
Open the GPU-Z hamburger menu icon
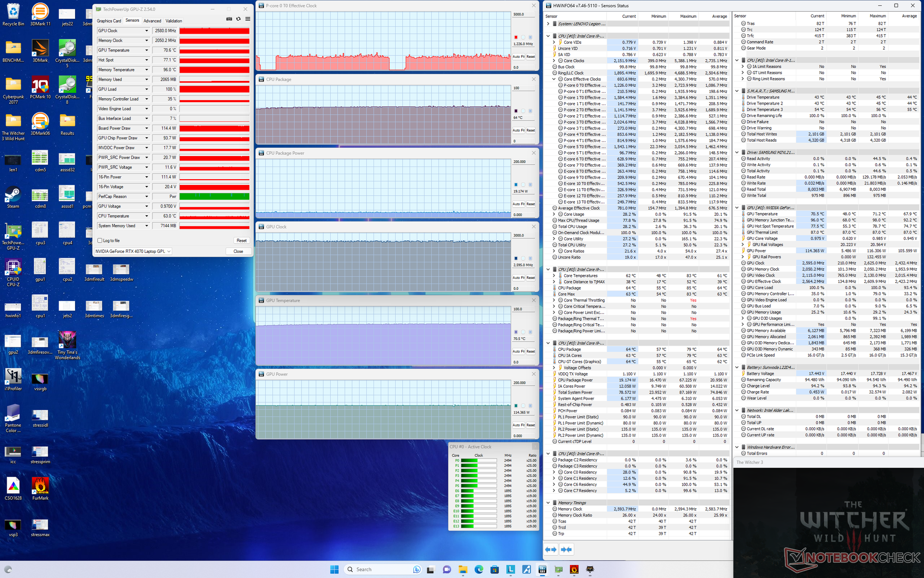pyautogui.click(x=247, y=19)
